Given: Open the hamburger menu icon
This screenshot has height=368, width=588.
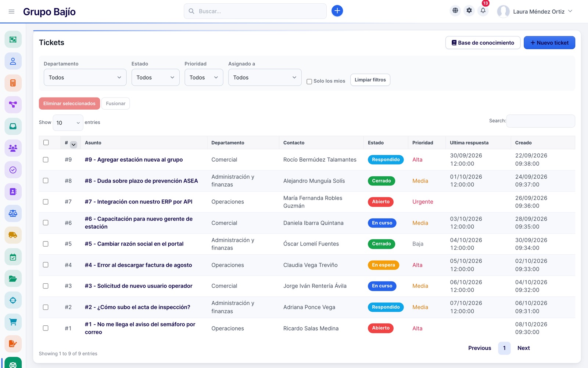Looking at the screenshot, I should click(x=11, y=11).
